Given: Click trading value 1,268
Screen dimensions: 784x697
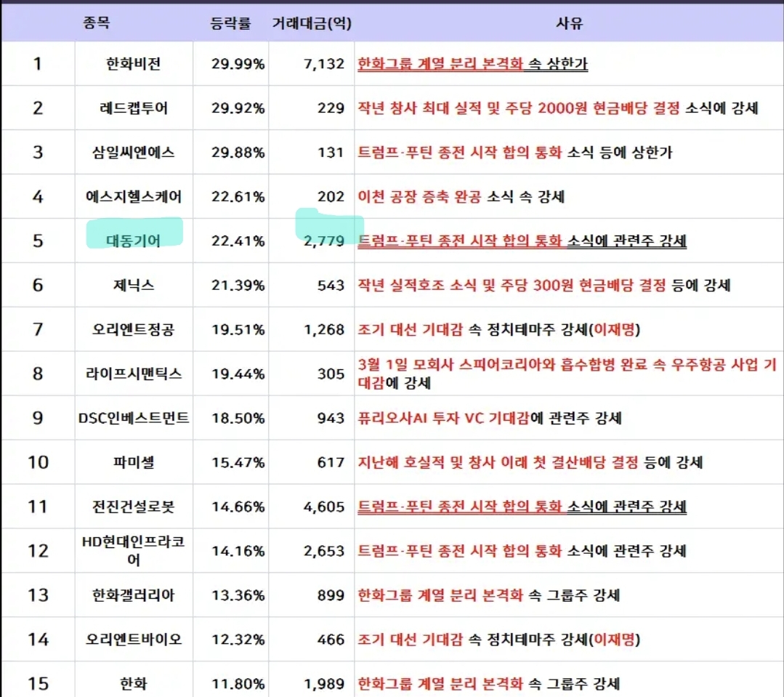Looking at the screenshot, I should pos(324,329).
